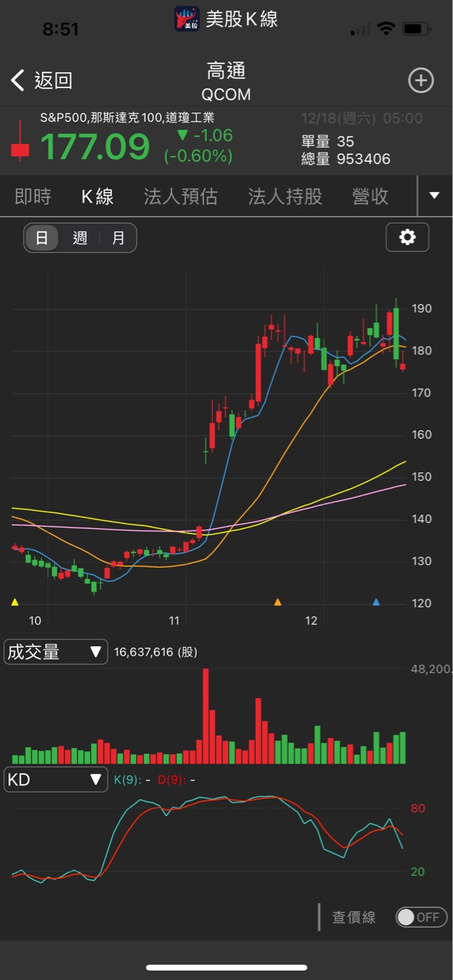Switch to the 營收 tab
The width and height of the screenshot is (453, 980).
[370, 197]
